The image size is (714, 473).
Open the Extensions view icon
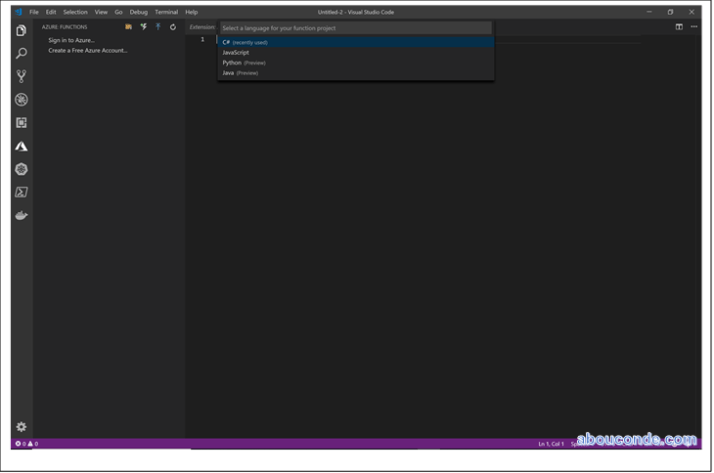(x=21, y=123)
